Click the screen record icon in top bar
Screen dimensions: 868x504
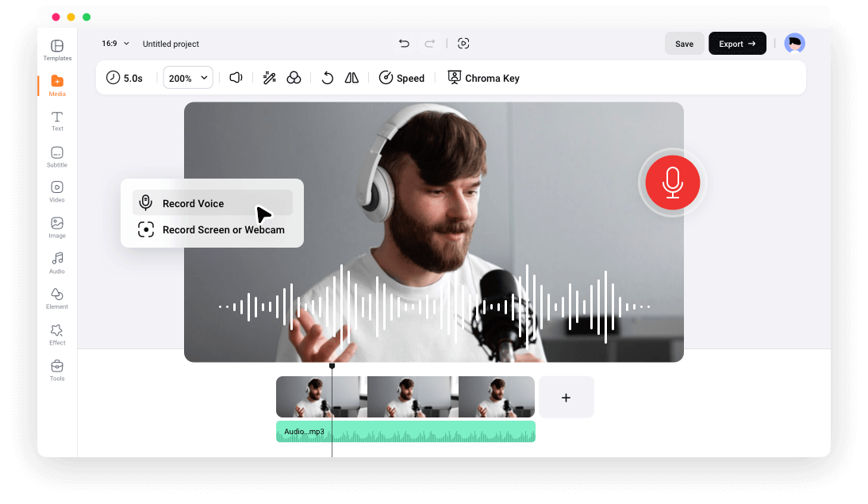tap(463, 43)
